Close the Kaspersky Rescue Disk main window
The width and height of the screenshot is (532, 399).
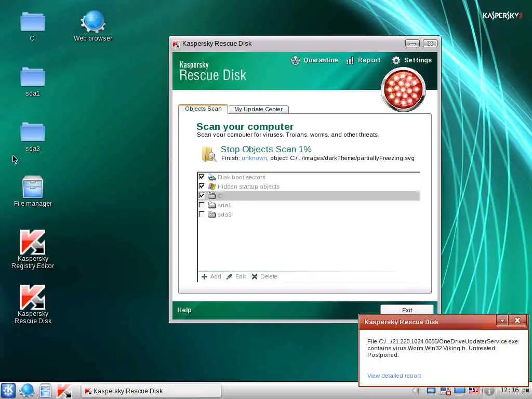click(x=430, y=44)
